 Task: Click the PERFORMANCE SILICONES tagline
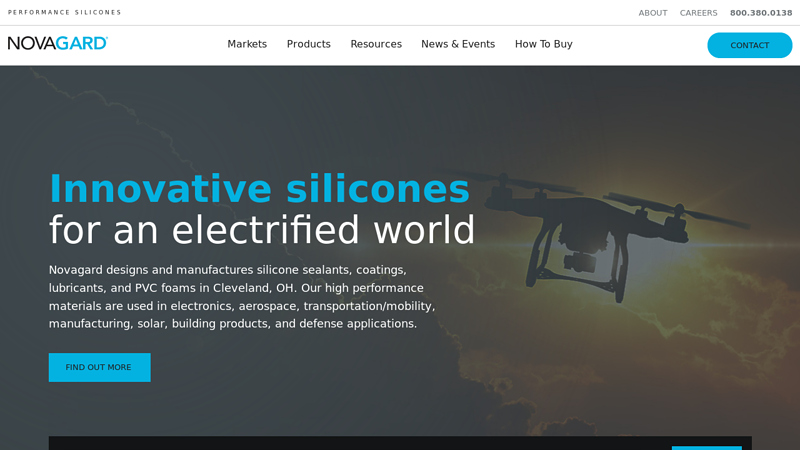pyautogui.click(x=64, y=12)
